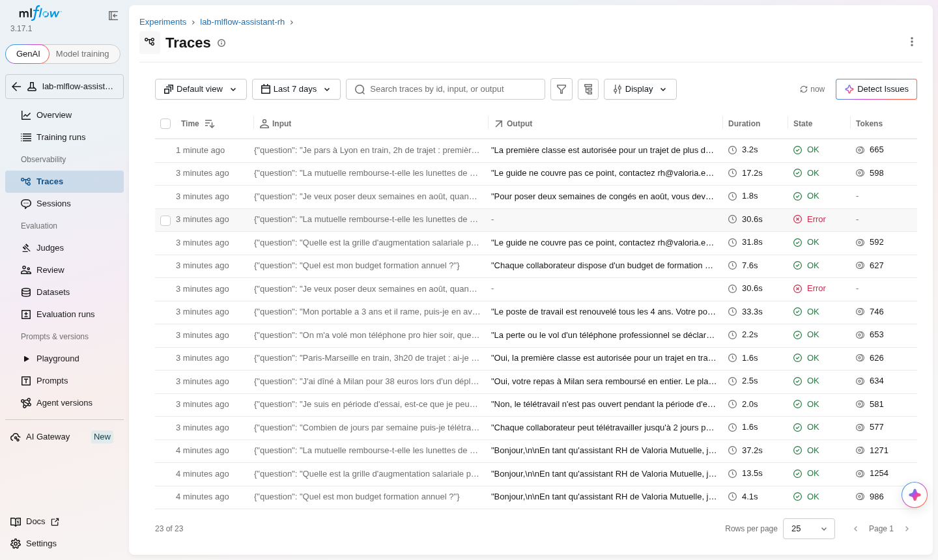Switch to Model training mode
This screenshot has width=938, height=560.
point(83,54)
